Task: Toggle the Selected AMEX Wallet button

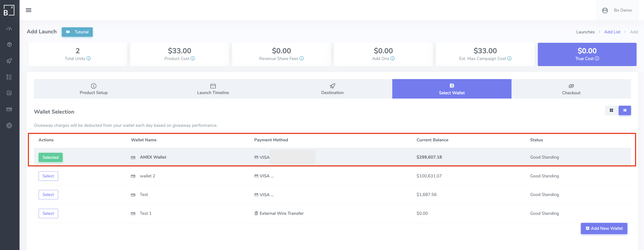Action: click(x=51, y=157)
